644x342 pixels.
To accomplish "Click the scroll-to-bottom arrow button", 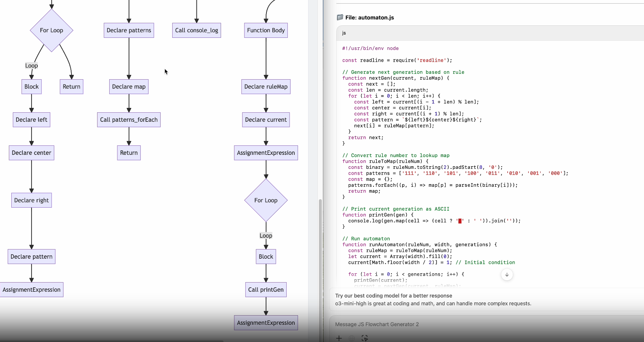I will pos(507,274).
